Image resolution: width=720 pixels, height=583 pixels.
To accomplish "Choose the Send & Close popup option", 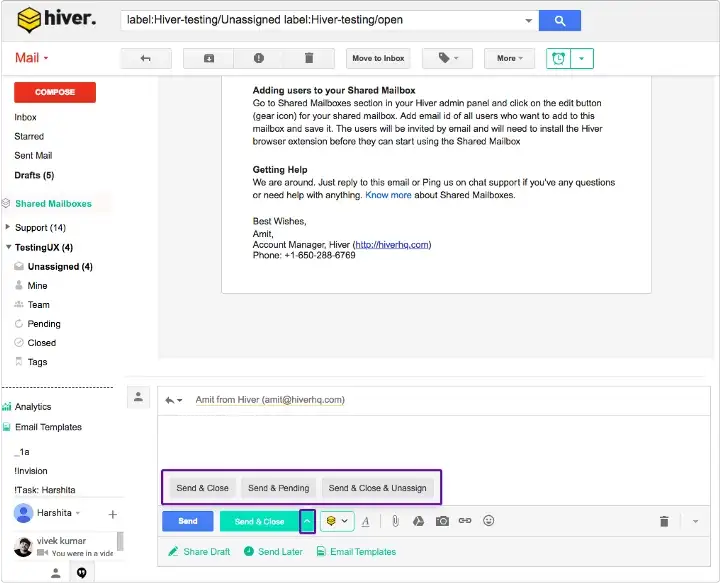I will coord(202,488).
